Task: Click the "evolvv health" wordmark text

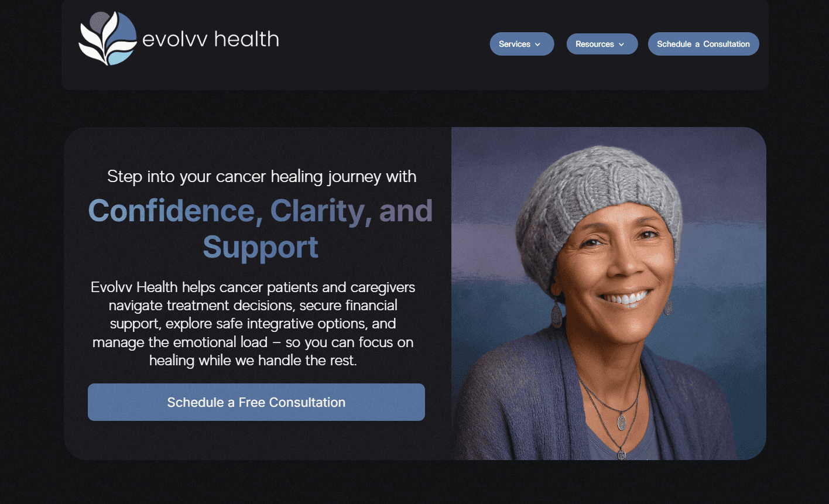Action: pyautogui.click(x=211, y=39)
